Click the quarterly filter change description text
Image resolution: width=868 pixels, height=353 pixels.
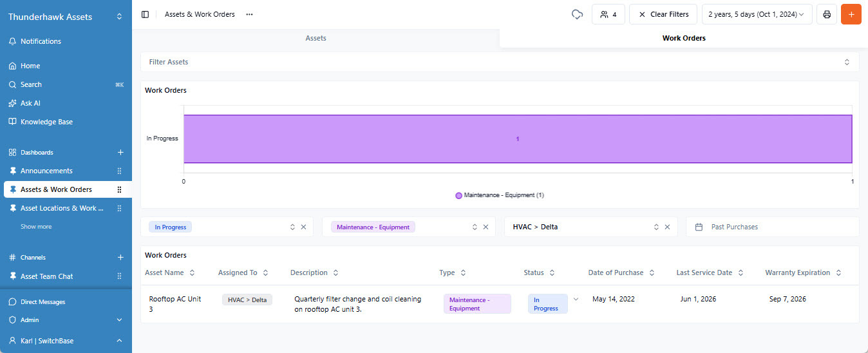click(357, 303)
